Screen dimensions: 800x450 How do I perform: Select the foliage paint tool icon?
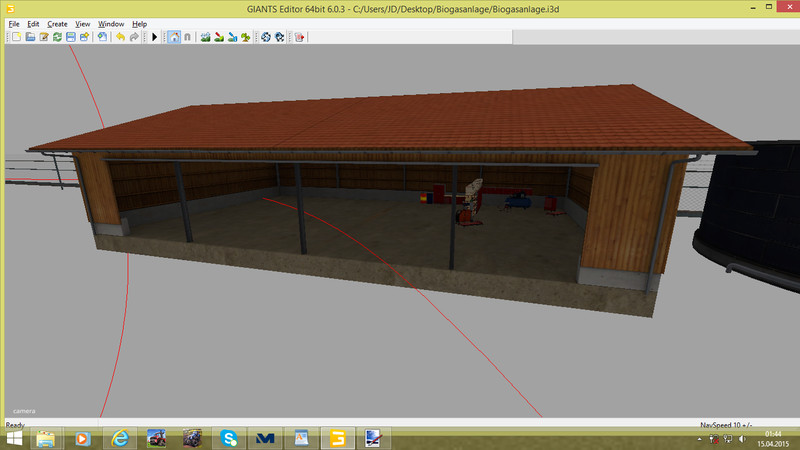coord(245,37)
